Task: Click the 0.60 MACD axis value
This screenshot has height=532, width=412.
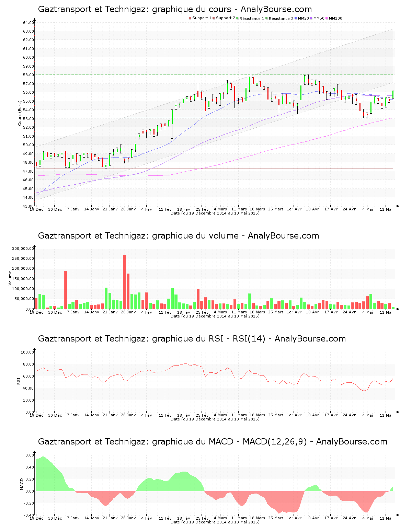Action: coord(30,455)
